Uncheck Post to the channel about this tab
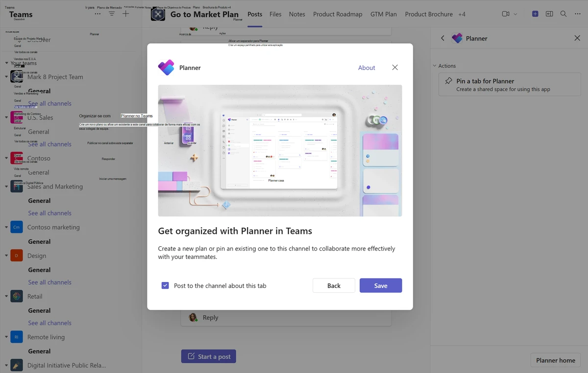588x373 pixels. [x=165, y=285]
